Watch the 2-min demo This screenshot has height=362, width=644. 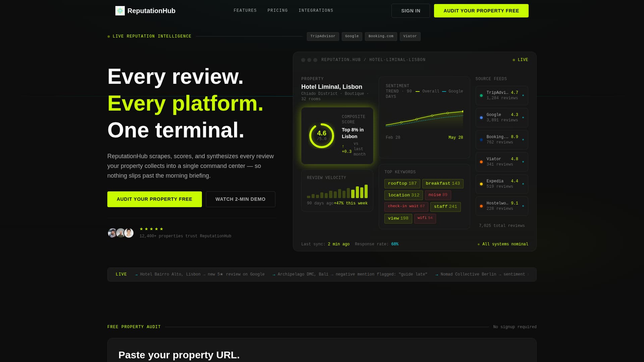pos(240,199)
